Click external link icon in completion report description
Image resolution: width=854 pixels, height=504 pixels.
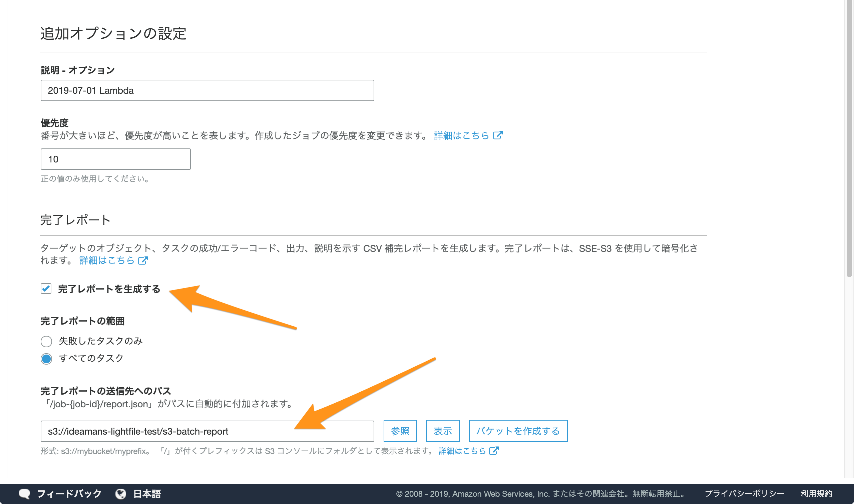143,260
